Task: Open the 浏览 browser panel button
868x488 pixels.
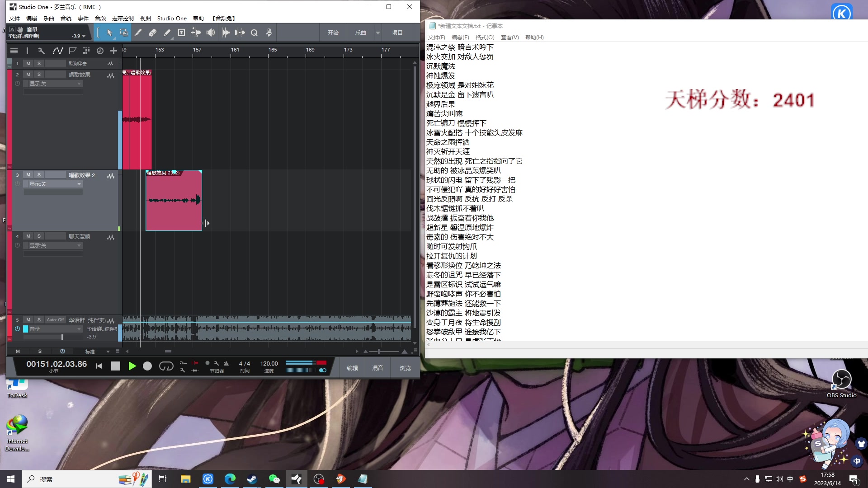Action: click(405, 368)
